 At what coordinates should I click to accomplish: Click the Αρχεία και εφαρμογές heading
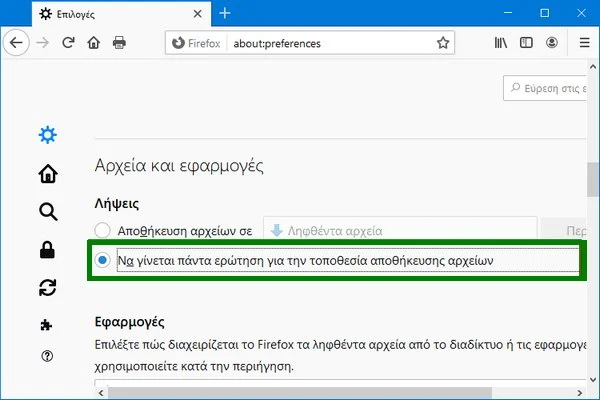(x=179, y=166)
